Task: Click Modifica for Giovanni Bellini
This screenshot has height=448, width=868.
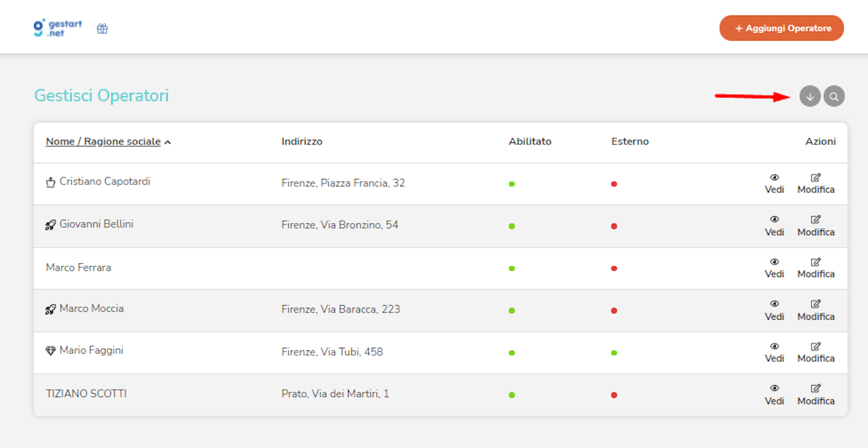Action: (x=816, y=226)
